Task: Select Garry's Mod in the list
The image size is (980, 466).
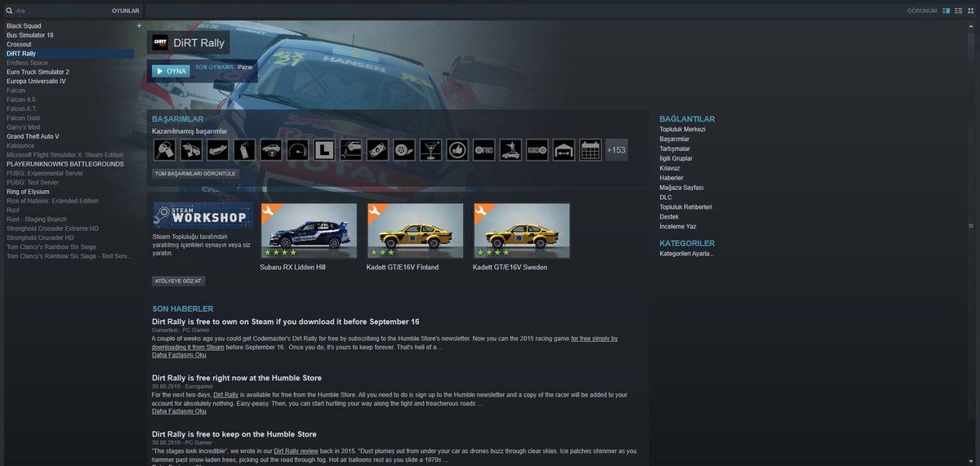Action: [23, 127]
